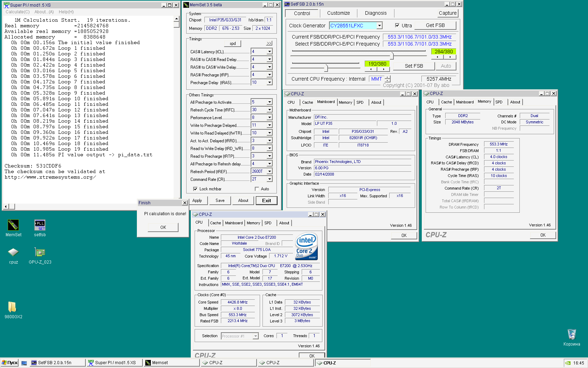Toggle the Lock mchbar checkbox
This screenshot has height=368, width=588.
[195, 189]
